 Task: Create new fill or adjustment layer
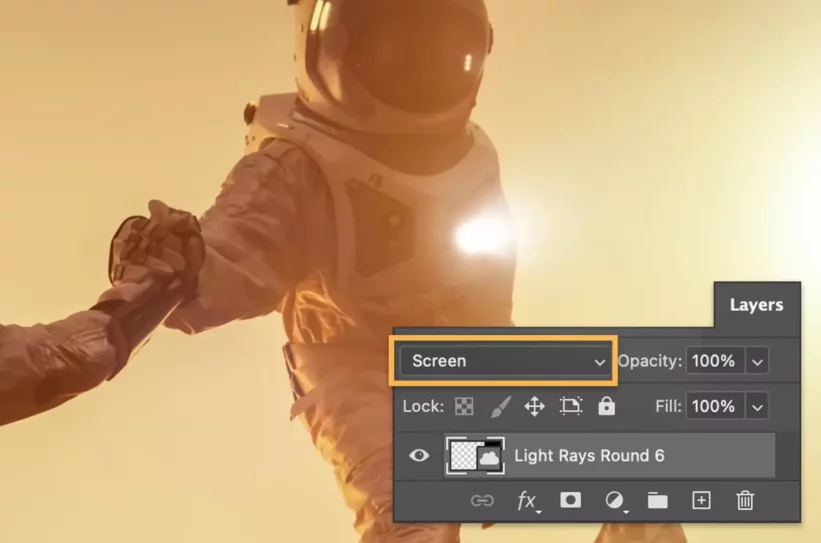coord(615,501)
